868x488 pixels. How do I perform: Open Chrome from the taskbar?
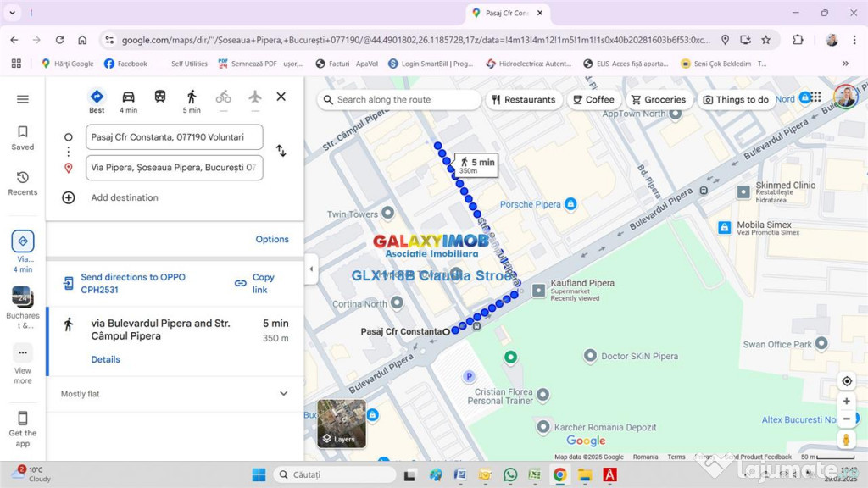(x=559, y=474)
